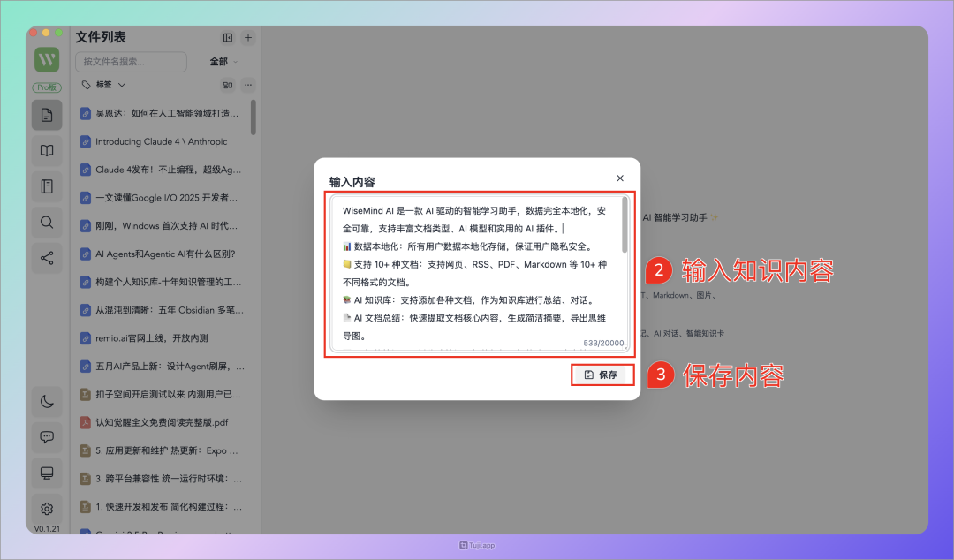The width and height of the screenshot is (954, 560).
Task: Open the share graph sidebar icon
Action: tap(47, 258)
